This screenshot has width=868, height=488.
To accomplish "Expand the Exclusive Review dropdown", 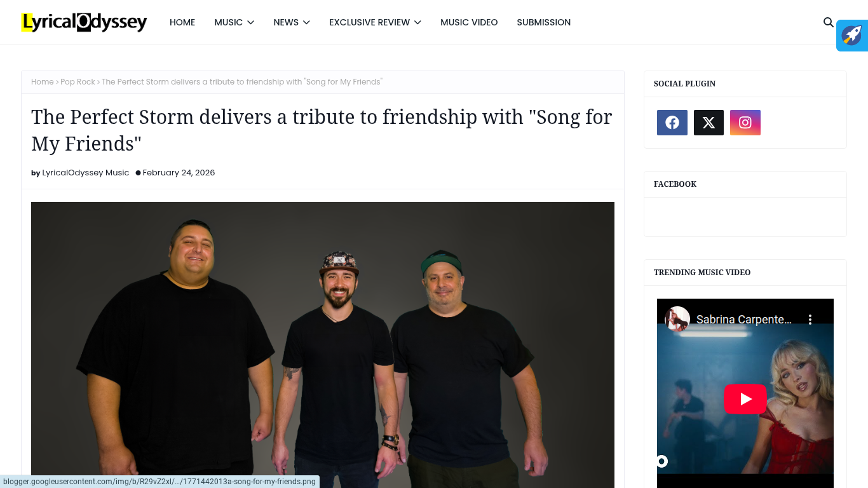I will [x=375, y=22].
